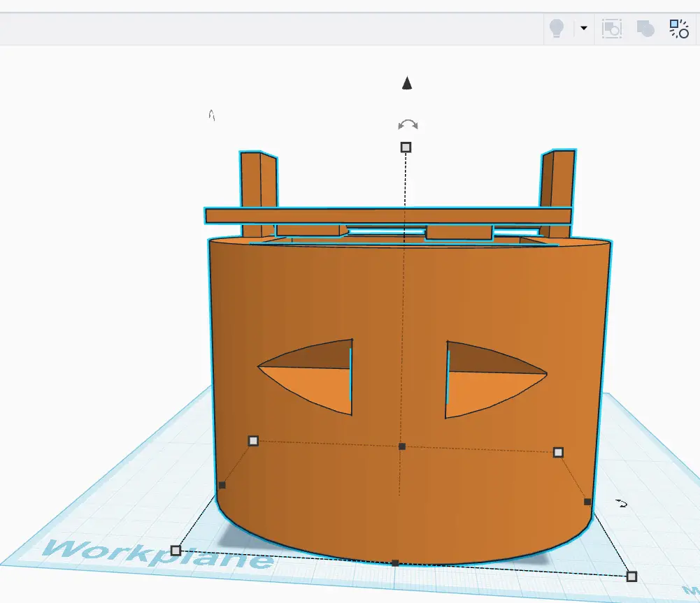700x603 pixels.
Task: Click the Ungroup icon with separated shapes
Action: pyautogui.click(x=678, y=29)
